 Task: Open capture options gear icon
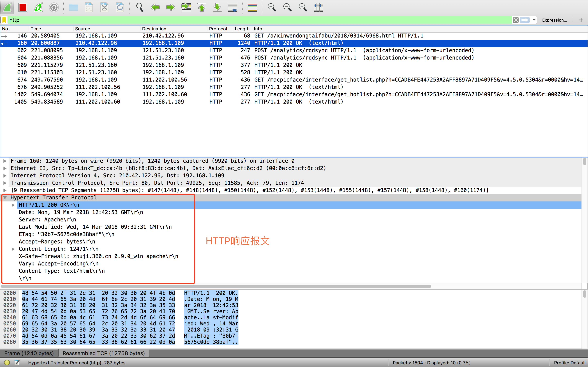pyautogui.click(x=54, y=7)
